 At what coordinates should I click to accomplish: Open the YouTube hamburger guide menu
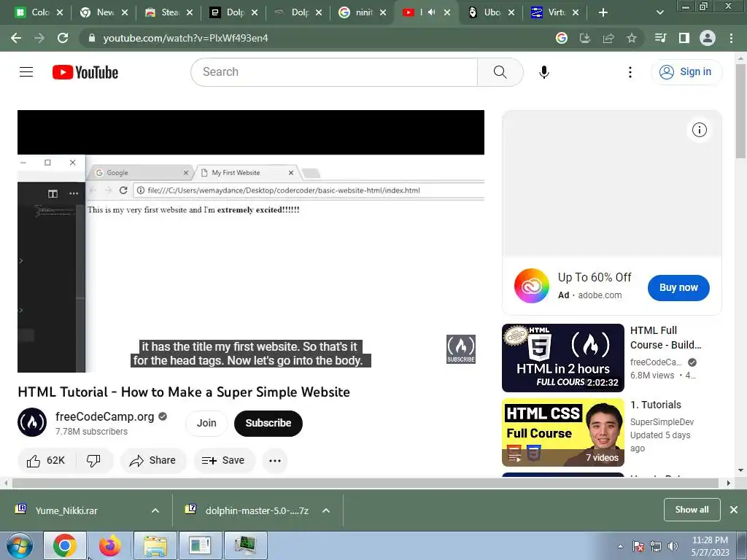coord(26,72)
